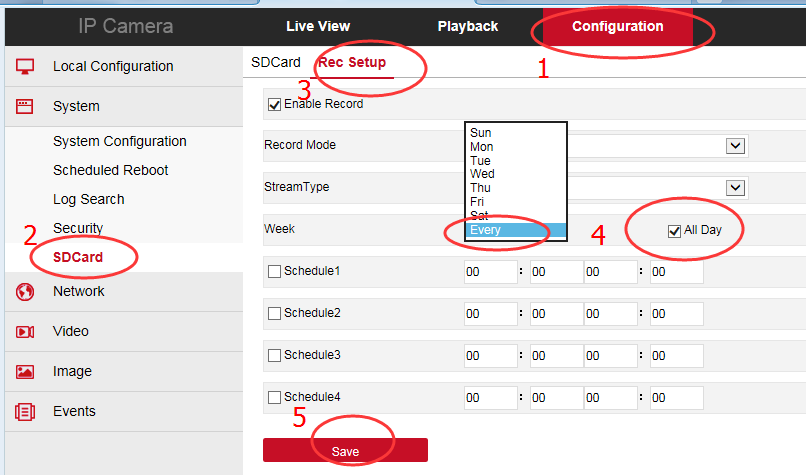Open the Configuration tab
The image size is (806, 475).
point(618,27)
